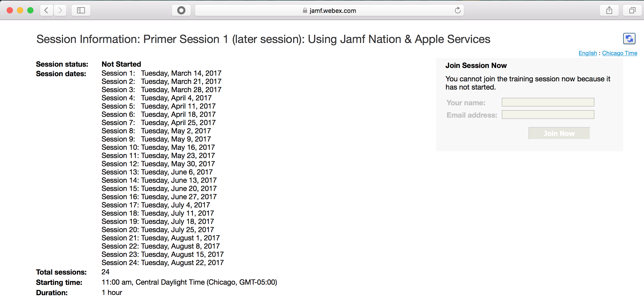Select 'Tuesday, July 4, 2017' date
The width and height of the screenshot is (644, 297).
[x=176, y=205]
